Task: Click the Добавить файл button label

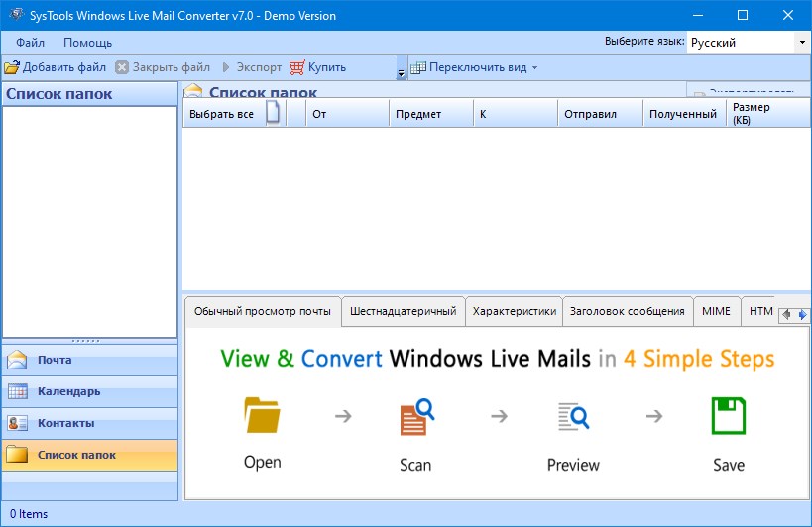Action: [64, 67]
